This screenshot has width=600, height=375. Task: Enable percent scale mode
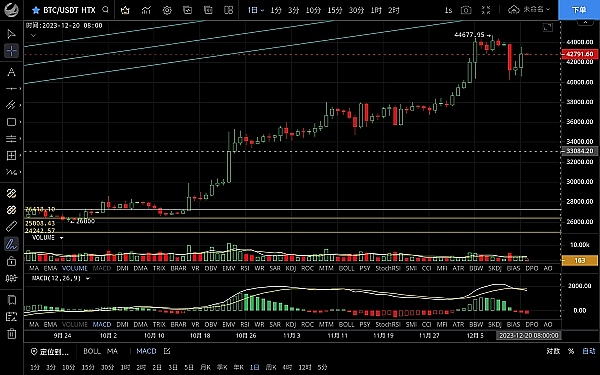571,351
